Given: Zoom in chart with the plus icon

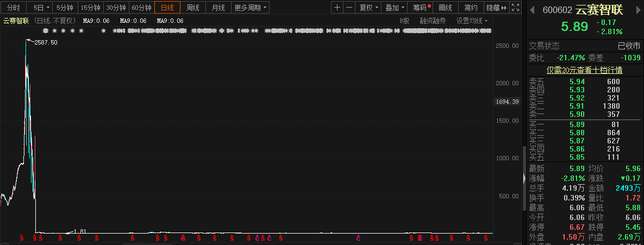Looking at the screenshot, I should pyautogui.click(x=337, y=8).
